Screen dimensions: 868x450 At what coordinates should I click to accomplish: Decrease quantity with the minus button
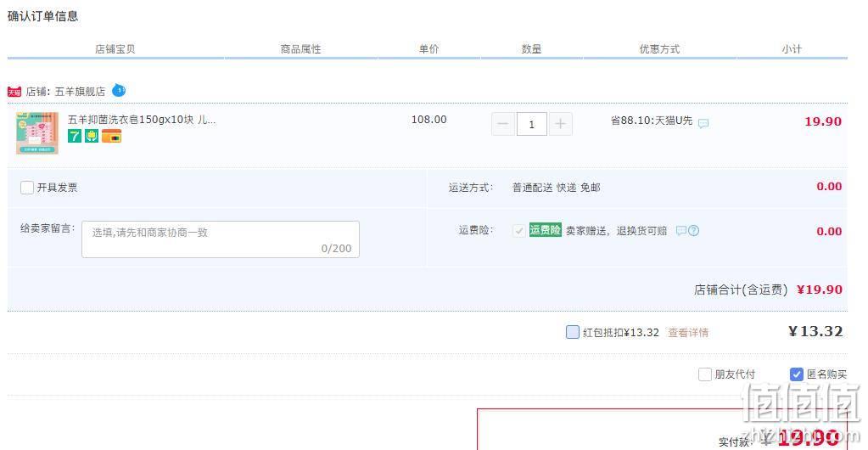pos(503,124)
